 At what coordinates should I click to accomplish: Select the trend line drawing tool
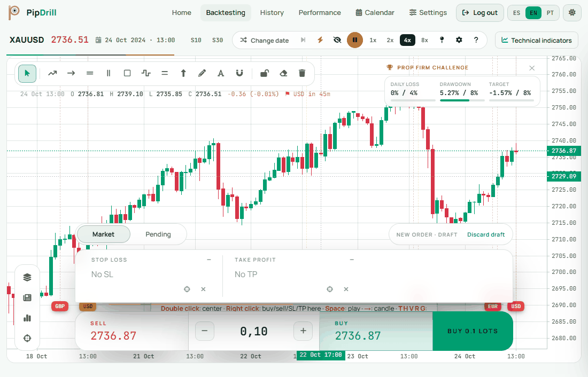tap(52, 74)
